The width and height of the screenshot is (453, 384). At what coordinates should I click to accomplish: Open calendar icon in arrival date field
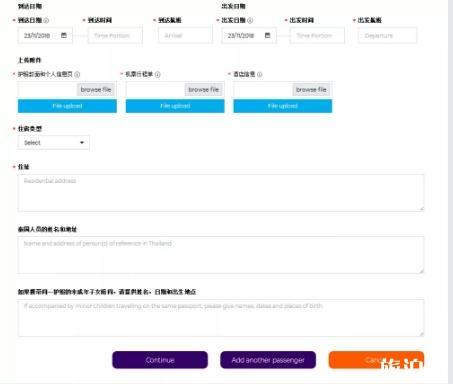(x=64, y=35)
